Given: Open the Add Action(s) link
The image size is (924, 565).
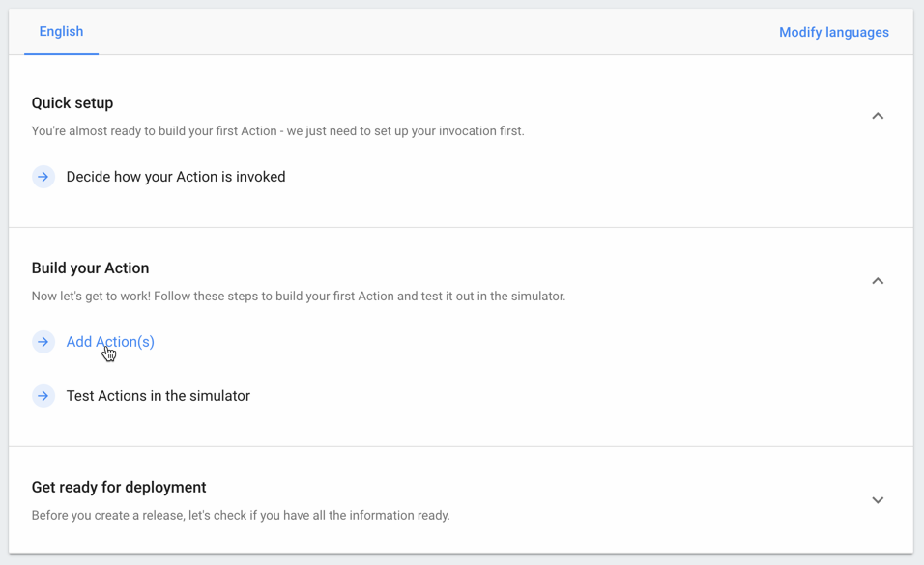Looking at the screenshot, I should [110, 342].
